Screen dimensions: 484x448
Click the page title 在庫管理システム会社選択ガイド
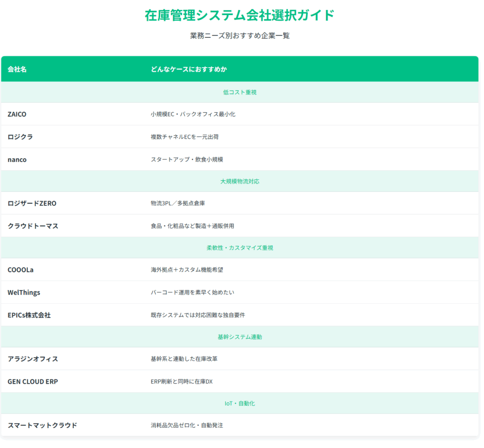coord(240,15)
